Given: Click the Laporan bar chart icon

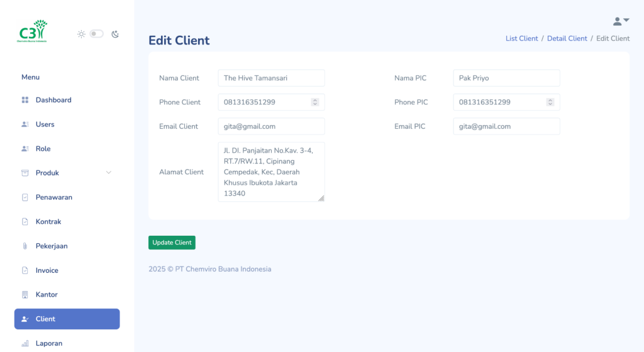Looking at the screenshot, I should point(25,344).
